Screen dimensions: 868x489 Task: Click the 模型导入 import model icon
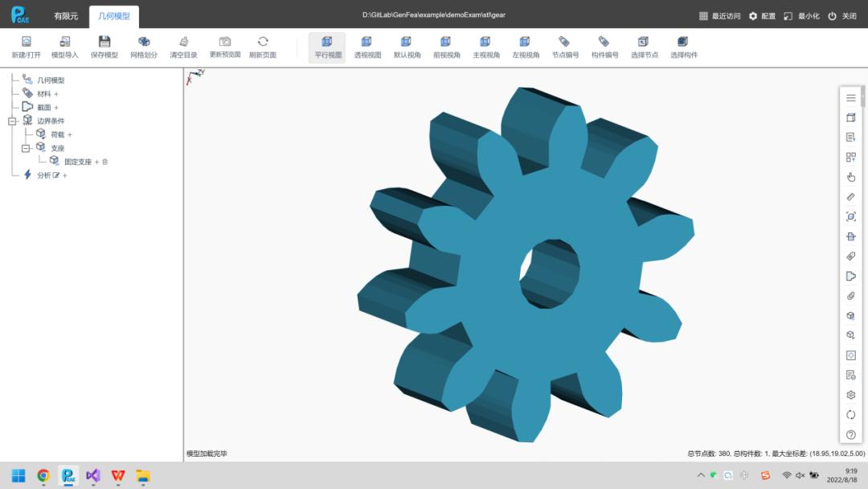[x=65, y=42]
